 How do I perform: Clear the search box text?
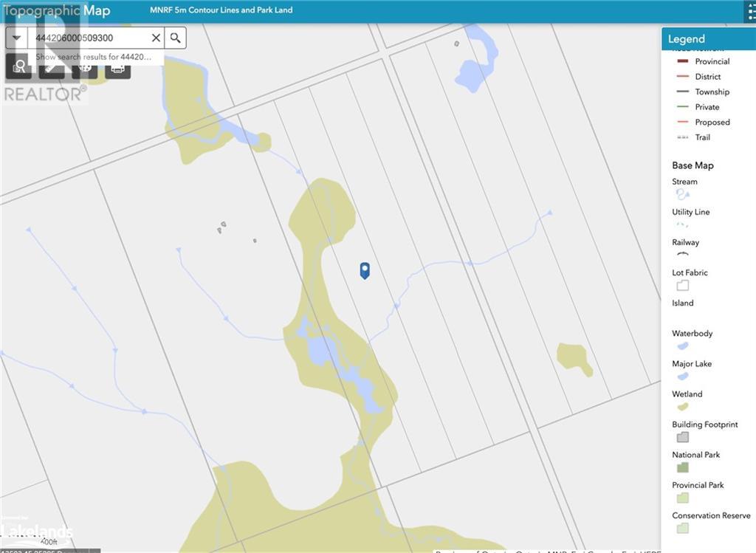click(x=156, y=38)
